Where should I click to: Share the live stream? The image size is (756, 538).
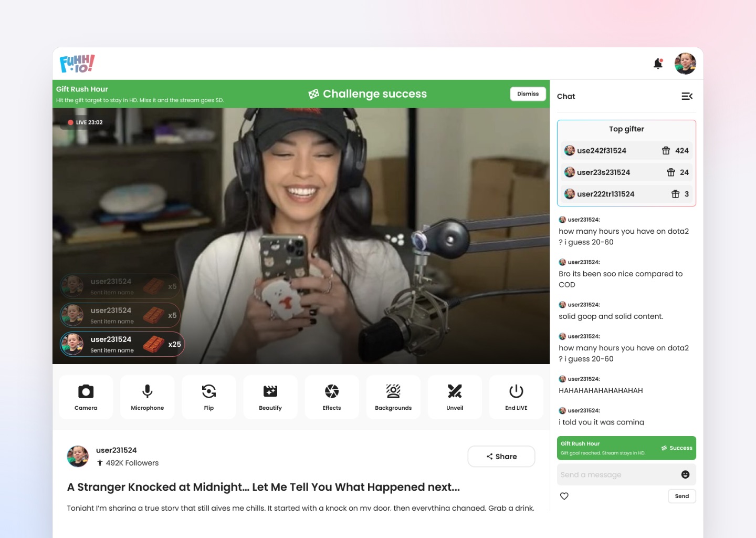[501, 457]
